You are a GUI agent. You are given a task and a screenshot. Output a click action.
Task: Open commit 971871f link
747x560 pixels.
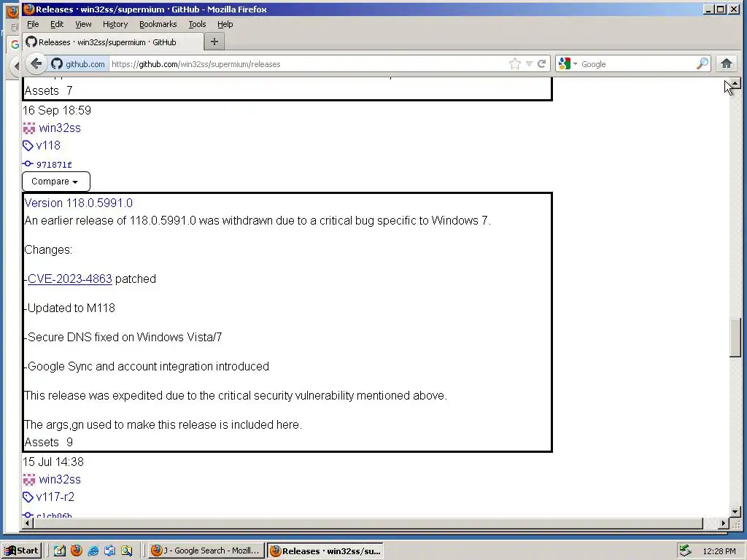[54, 165]
